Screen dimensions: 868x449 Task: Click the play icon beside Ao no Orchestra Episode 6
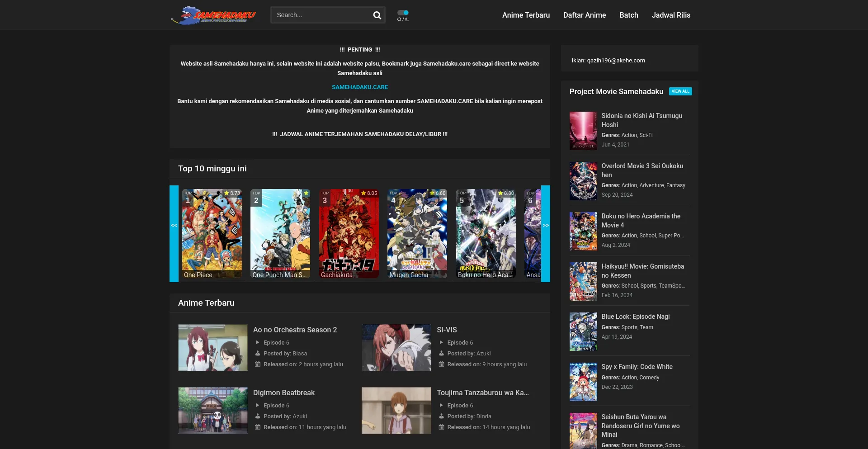[258, 343]
